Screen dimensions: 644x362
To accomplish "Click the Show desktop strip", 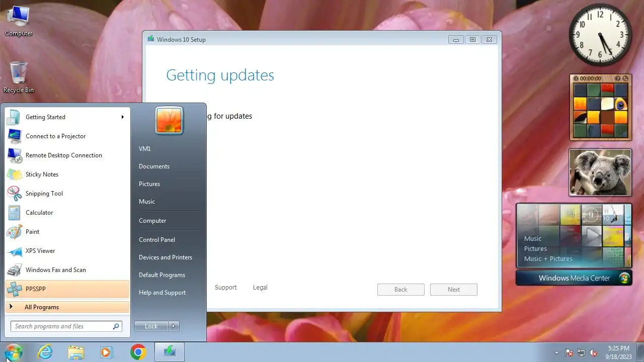I will pos(640,352).
